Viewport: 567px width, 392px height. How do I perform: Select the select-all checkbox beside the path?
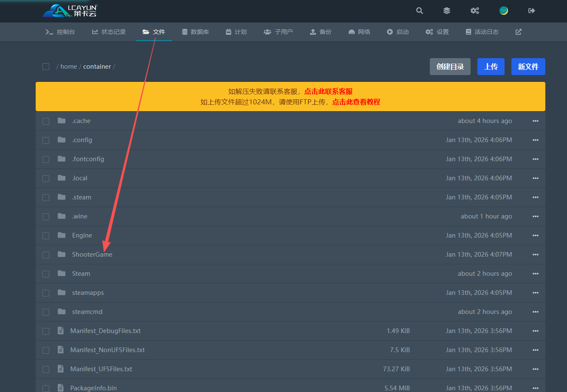pos(46,67)
